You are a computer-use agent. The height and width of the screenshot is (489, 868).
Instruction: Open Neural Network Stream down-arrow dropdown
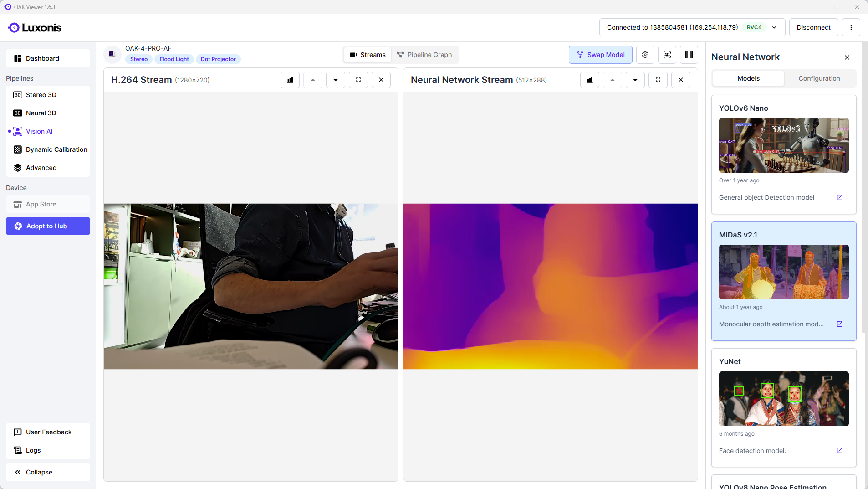point(635,80)
